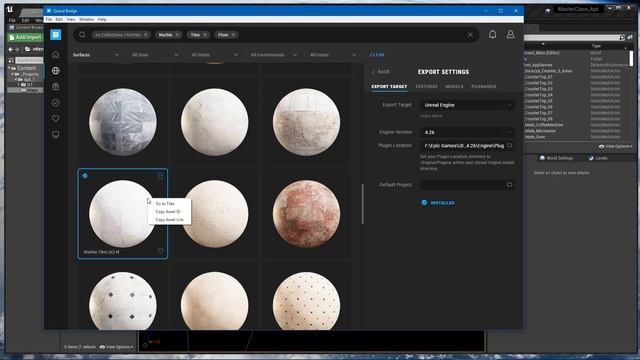Switch to Textures export tab
The width and height of the screenshot is (640, 360).
click(x=426, y=87)
